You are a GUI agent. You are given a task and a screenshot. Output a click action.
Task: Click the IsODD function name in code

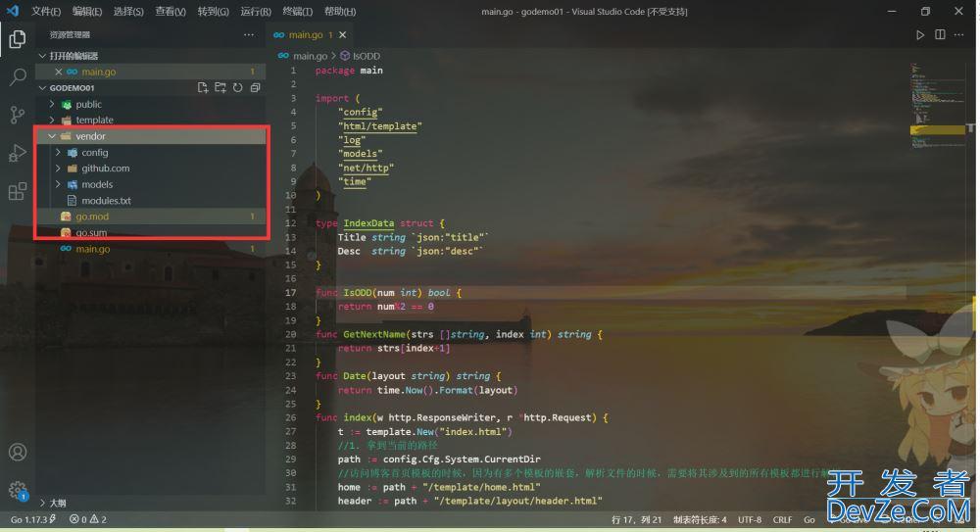(358, 293)
